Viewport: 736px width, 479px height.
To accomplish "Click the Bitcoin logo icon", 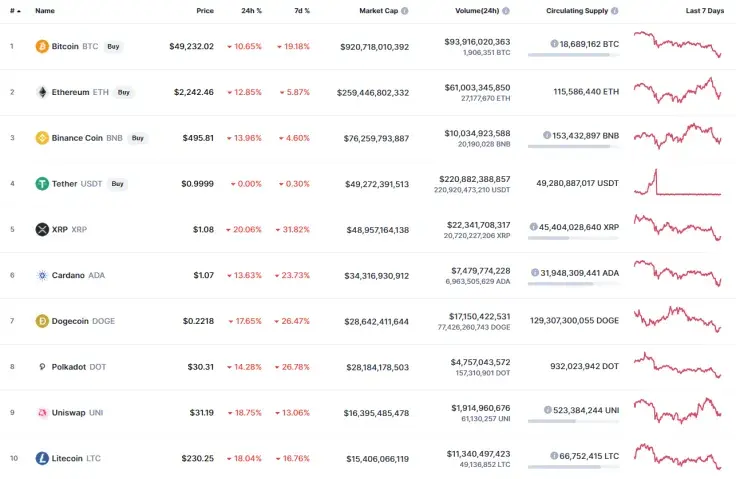I will click(42, 46).
